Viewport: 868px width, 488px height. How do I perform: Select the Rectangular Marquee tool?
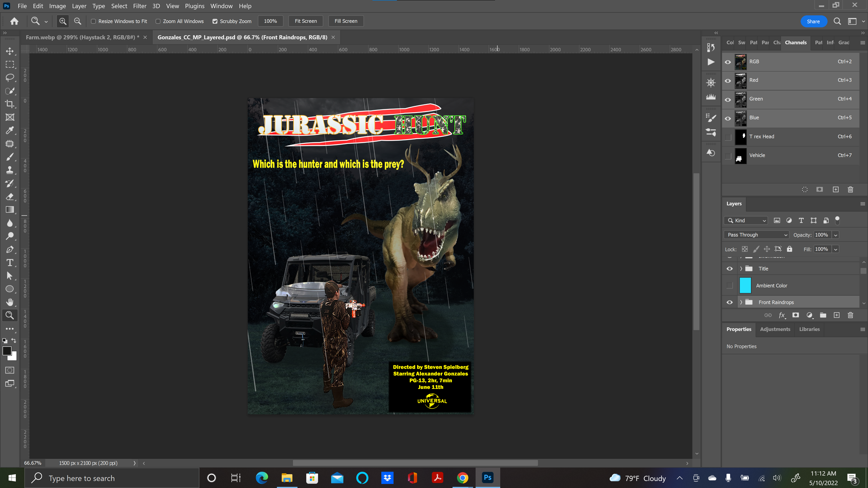pyautogui.click(x=10, y=64)
